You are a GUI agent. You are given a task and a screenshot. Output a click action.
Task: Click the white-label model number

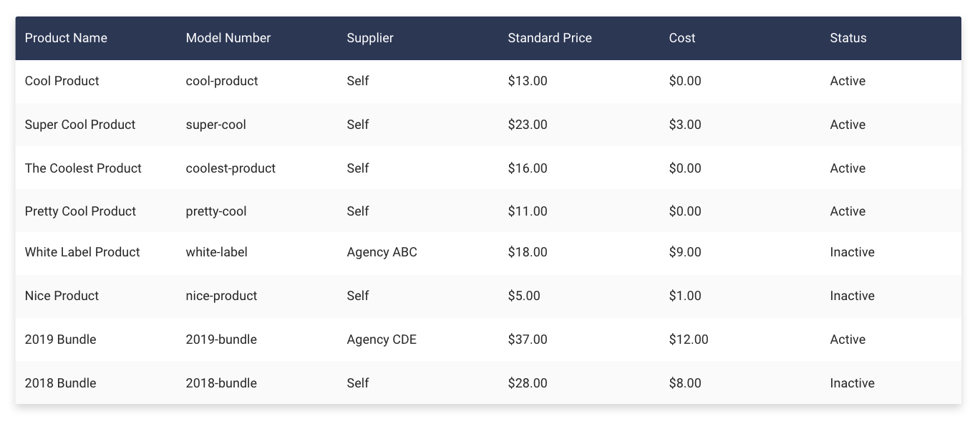pos(216,252)
